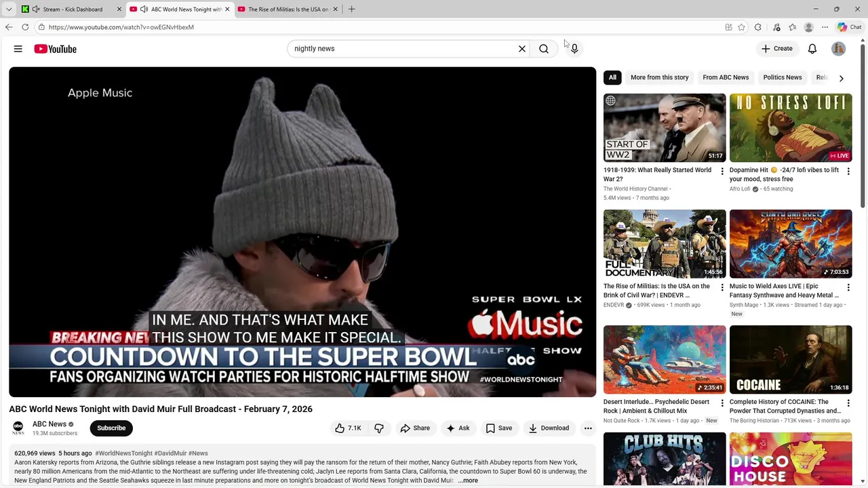The image size is (868, 488).
Task: Open YouTube notifications bell
Action: pyautogui.click(x=812, y=49)
